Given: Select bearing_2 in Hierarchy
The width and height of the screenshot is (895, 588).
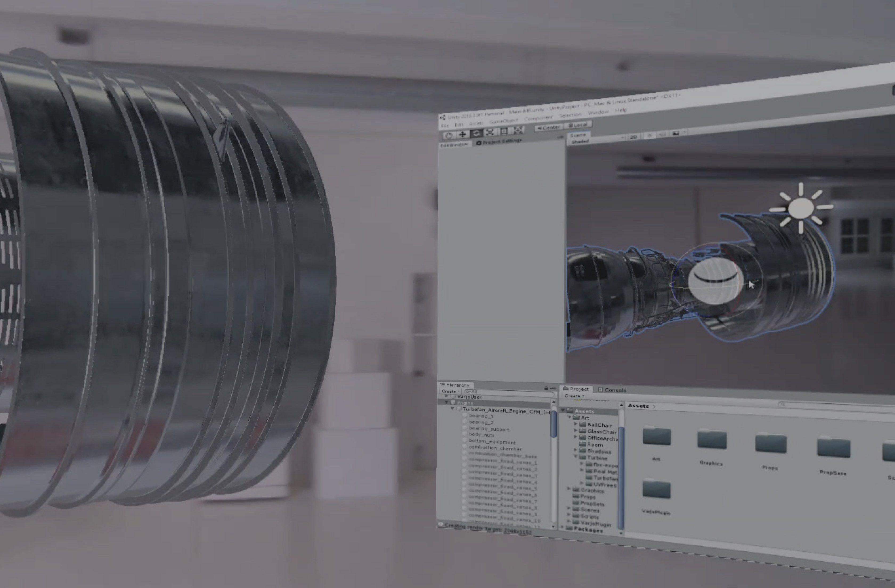Looking at the screenshot, I should pyautogui.click(x=481, y=422).
